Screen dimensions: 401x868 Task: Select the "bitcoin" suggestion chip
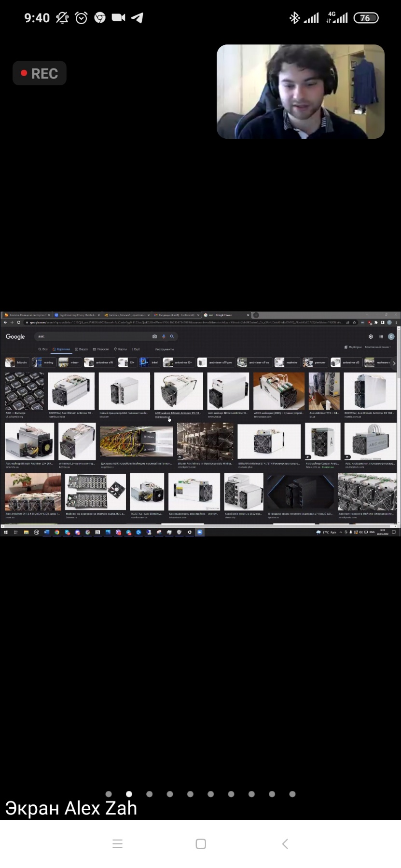[x=17, y=362]
